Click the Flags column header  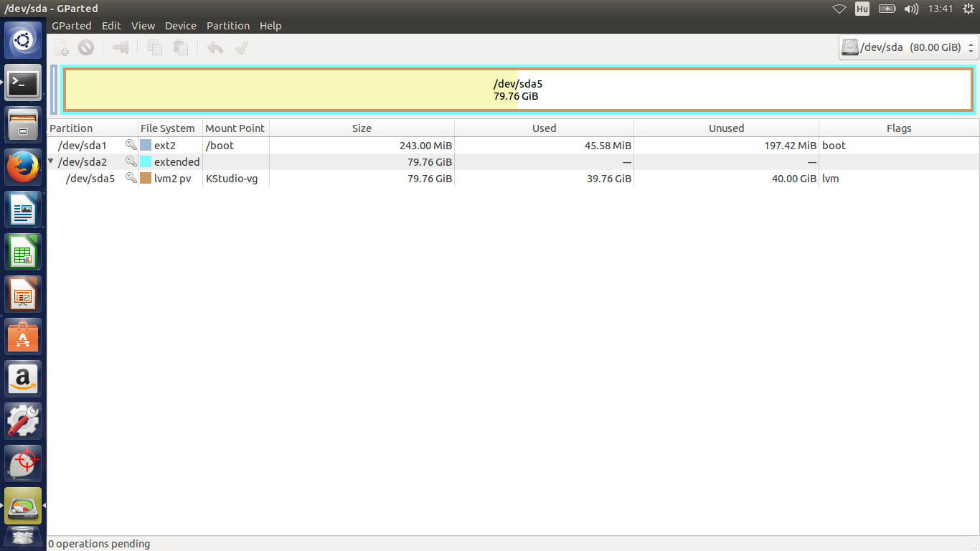point(899,128)
